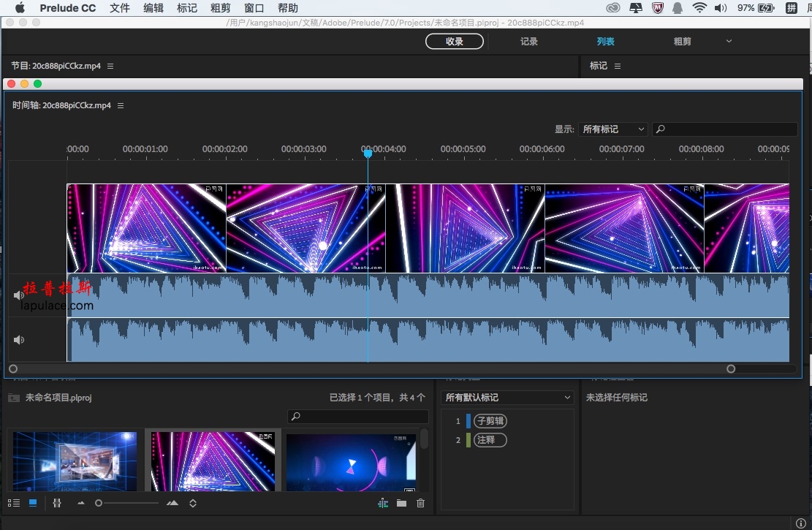Click the small mountain zoom-out icon
Screen dimensions: 812x530
tap(81, 503)
